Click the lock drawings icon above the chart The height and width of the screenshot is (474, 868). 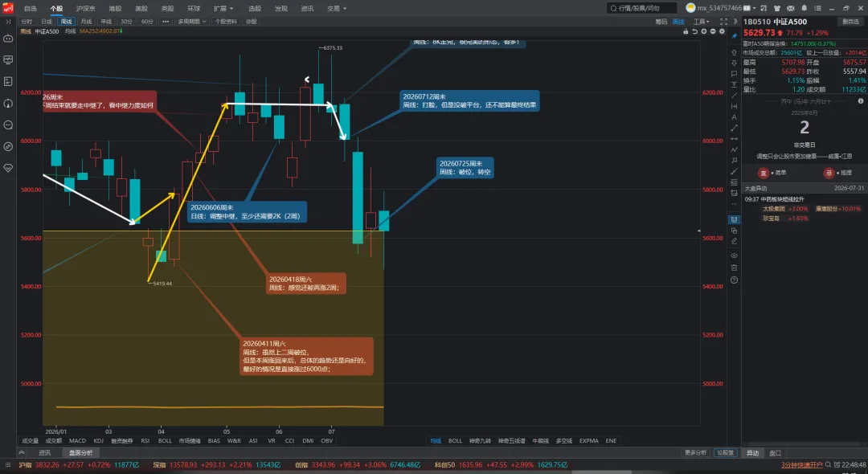[x=686, y=31]
